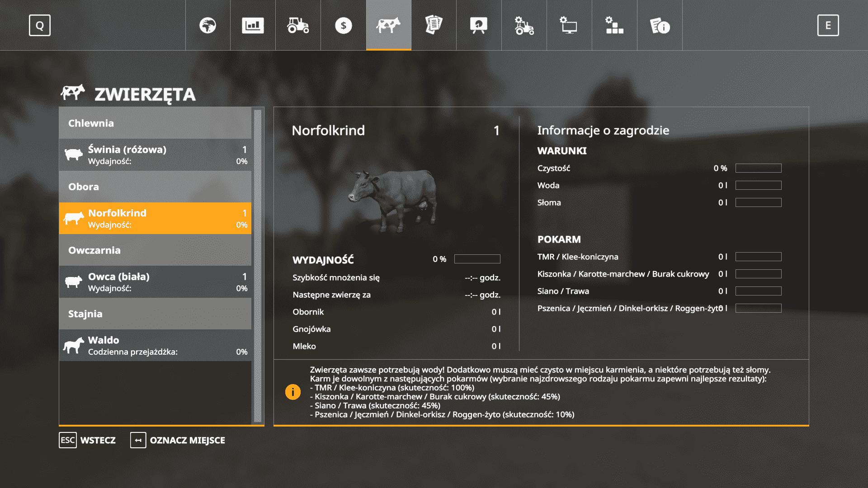Viewport: 868px width, 488px height.
Task: Click the animal list scrollbar
Action: (x=258, y=266)
